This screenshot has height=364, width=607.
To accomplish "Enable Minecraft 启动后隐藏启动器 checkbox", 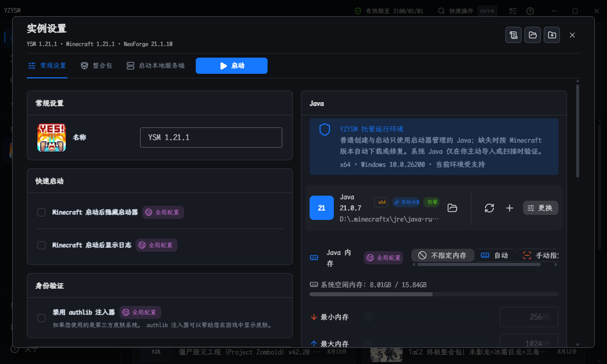I will pos(41,212).
